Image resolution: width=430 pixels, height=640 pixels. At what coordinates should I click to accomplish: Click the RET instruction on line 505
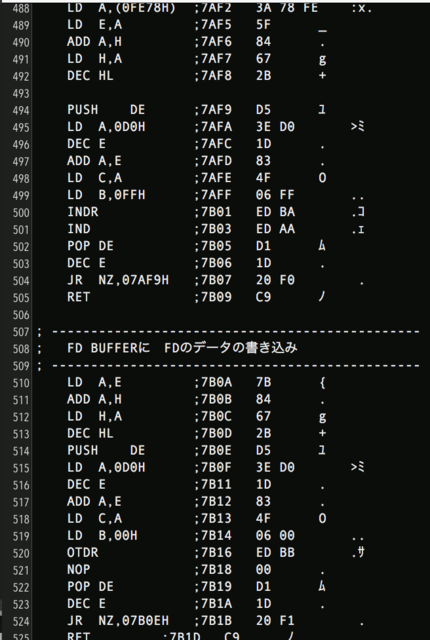[79, 297]
